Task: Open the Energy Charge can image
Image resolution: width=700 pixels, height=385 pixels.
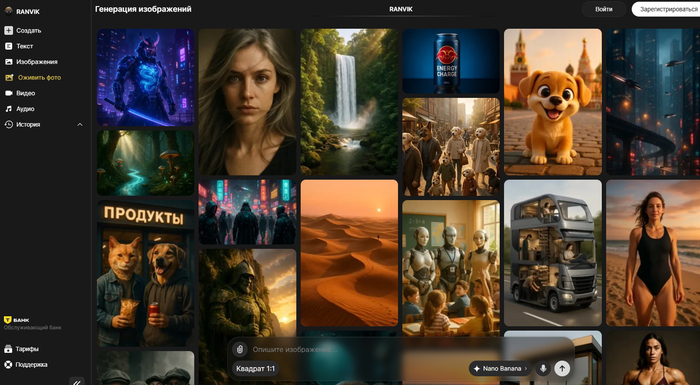Action: [x=451, y=61]
